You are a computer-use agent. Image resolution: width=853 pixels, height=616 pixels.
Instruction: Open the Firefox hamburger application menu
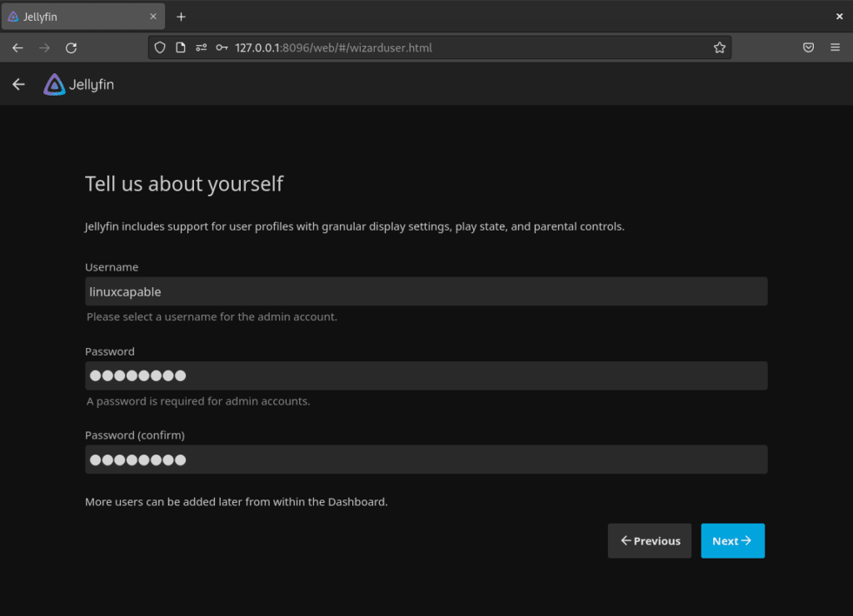835,47
